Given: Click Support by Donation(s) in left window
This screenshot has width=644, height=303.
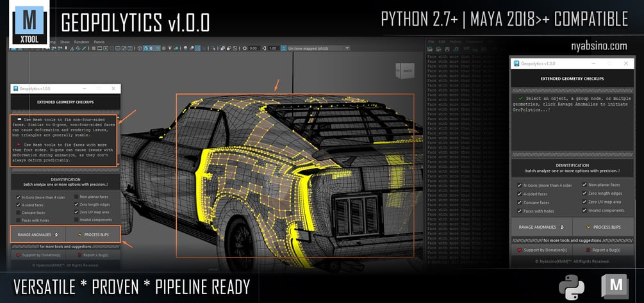Looking at the screenshot, I should (38, 255).
